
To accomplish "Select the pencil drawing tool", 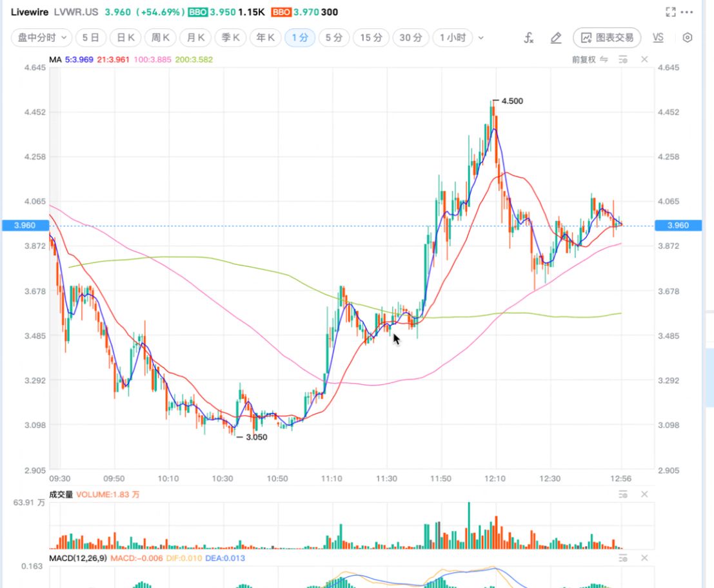I will pyautogui.click(x=556, y=38).
